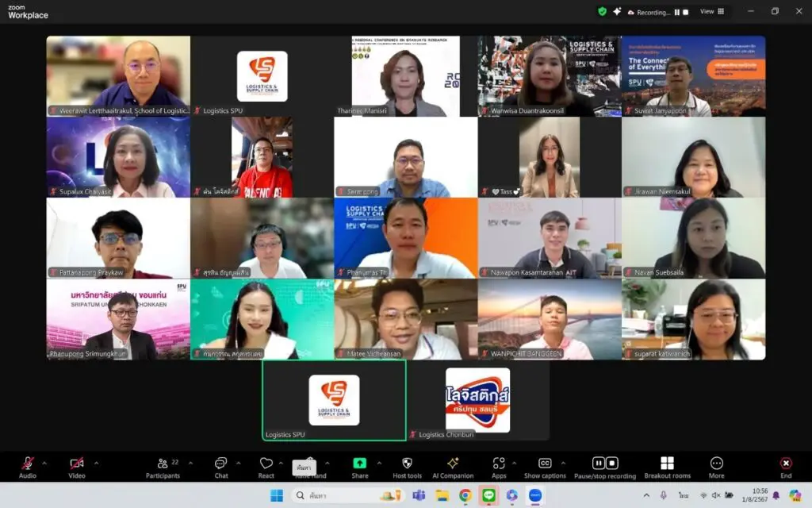Screen dimensions: 812x508
Task: Expand the arrow beside Raise hand
Action: [327, 463]
